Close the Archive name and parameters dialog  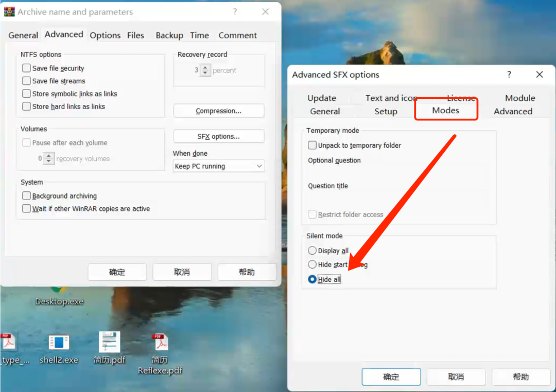[x=265, y=12]
